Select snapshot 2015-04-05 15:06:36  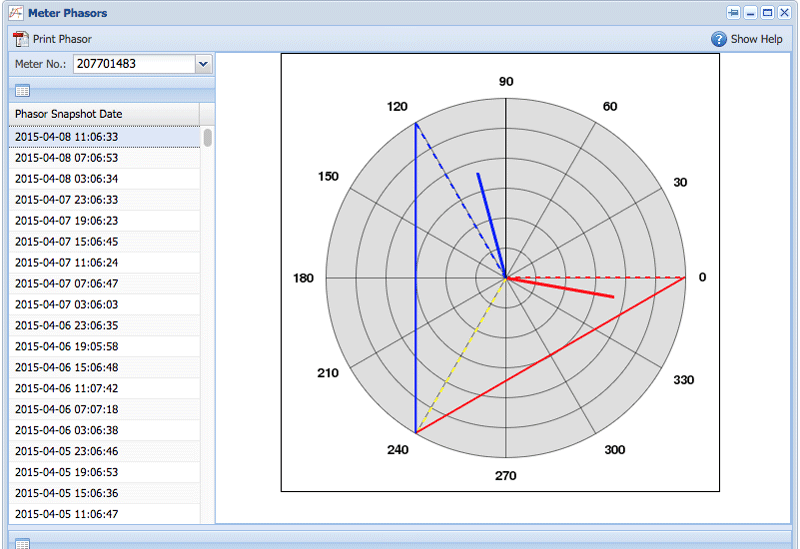(104, 493)
